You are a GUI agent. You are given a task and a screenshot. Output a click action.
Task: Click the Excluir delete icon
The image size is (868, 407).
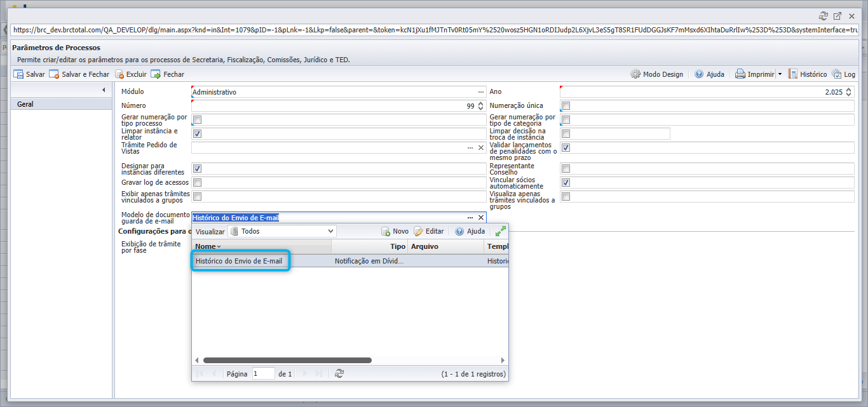point(119,74)
